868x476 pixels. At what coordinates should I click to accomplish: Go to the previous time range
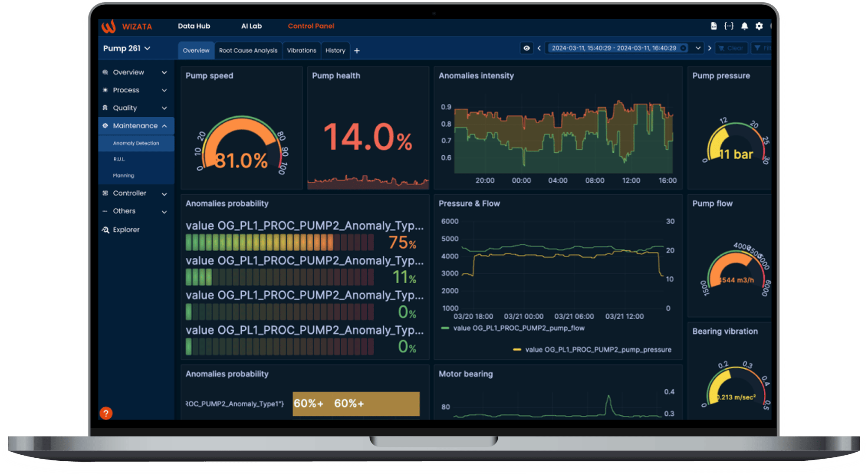pyautogui.click(x=539, y=48)
